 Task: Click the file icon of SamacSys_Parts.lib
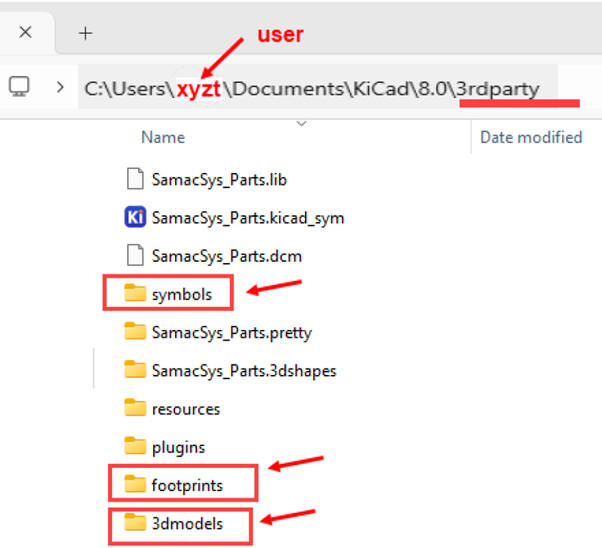(135, 180)
